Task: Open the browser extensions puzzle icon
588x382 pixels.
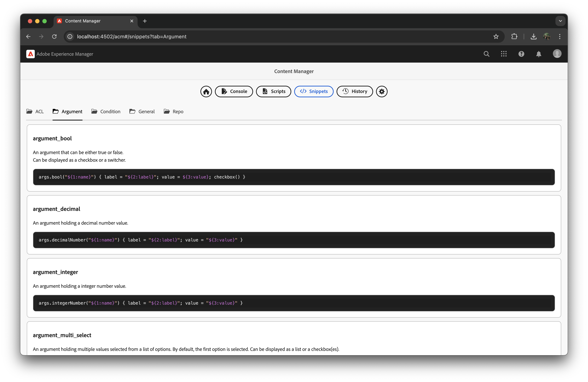Action: coord(514,37)
